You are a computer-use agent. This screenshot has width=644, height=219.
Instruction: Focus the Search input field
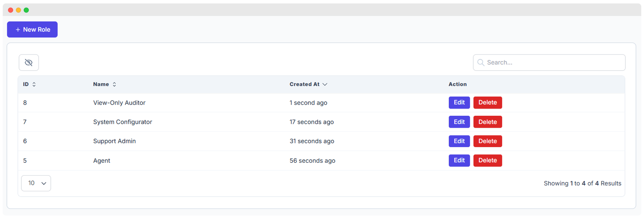[553, 63]
